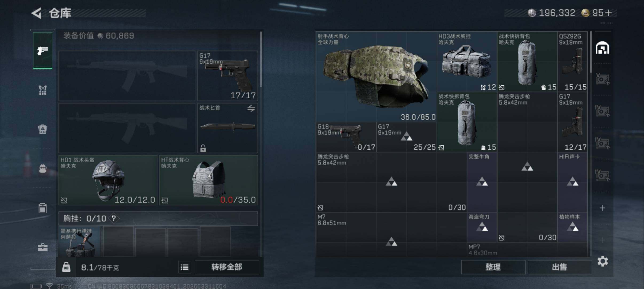Open the chest rig category in the sidebar

point(43,90)
